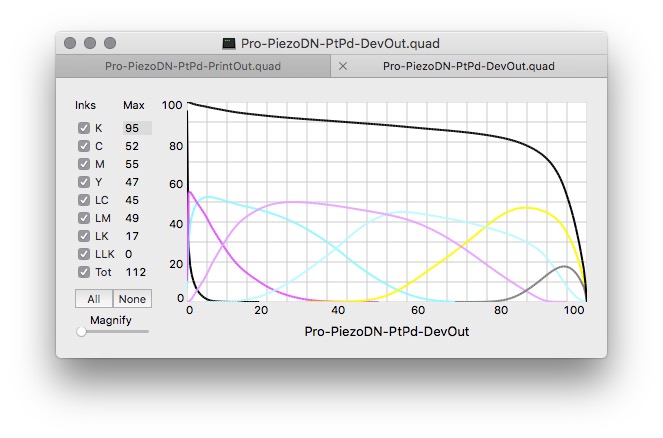Image resolution: width=663 pixels, height=438 pixels.
Task: Click the red close window button
Action: (70, 44)
